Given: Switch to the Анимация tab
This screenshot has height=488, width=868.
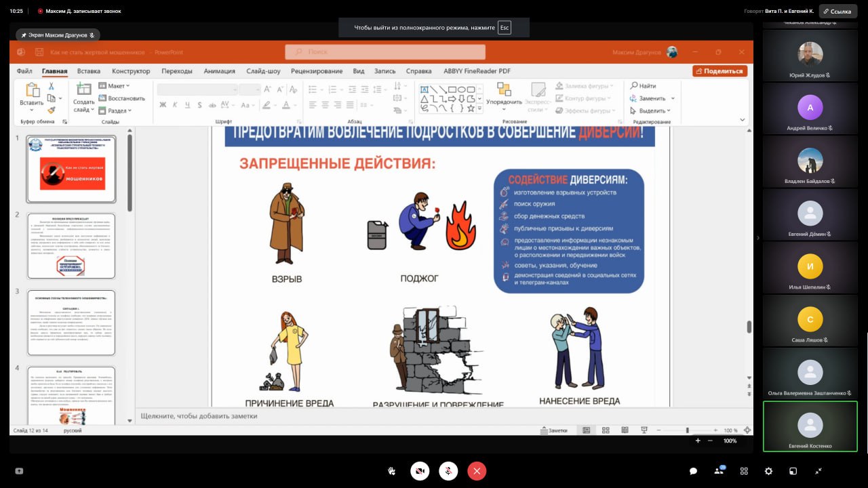Looking at the screenshot, I should 219,71.
